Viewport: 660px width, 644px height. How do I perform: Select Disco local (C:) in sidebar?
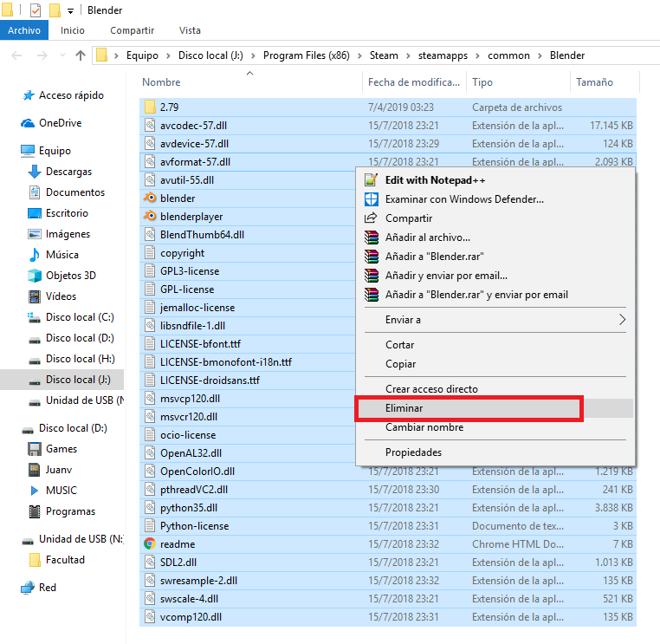[80, 317]
